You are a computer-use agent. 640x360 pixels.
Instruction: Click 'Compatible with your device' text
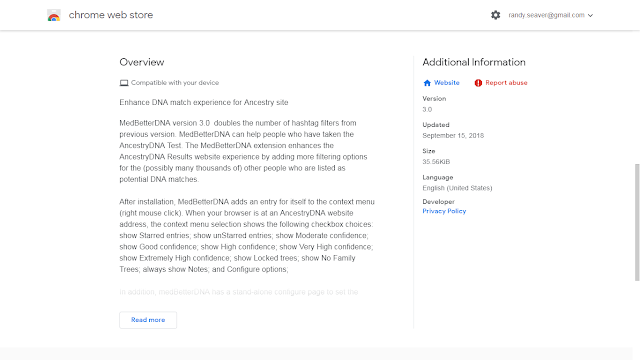click(x=175, y=83)
